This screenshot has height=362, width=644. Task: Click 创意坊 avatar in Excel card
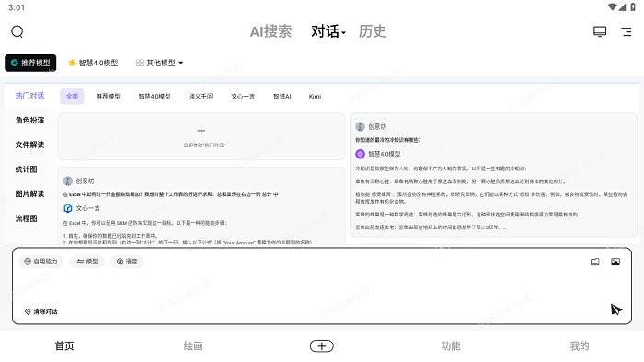click(68, 181)
